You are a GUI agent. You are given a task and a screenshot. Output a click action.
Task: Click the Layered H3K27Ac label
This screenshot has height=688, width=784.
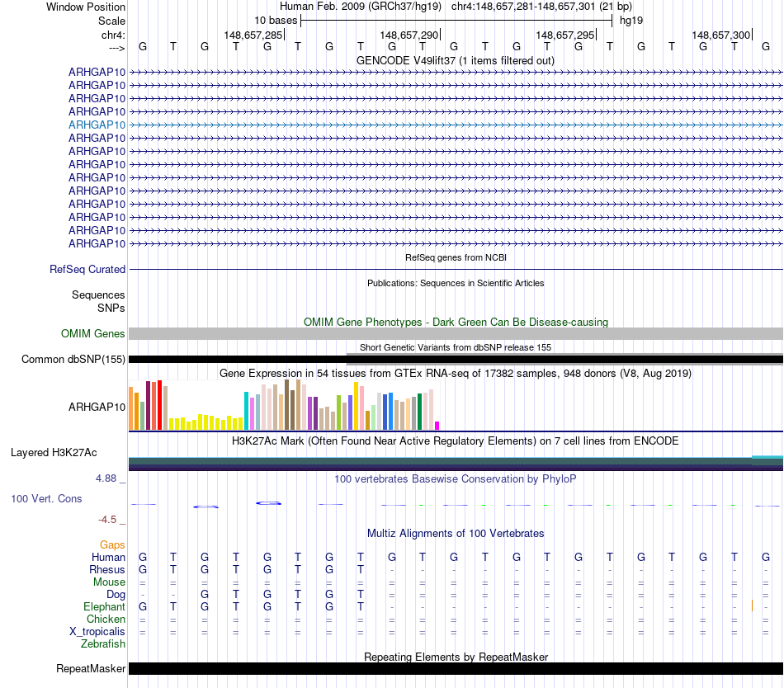coord(54,453)
